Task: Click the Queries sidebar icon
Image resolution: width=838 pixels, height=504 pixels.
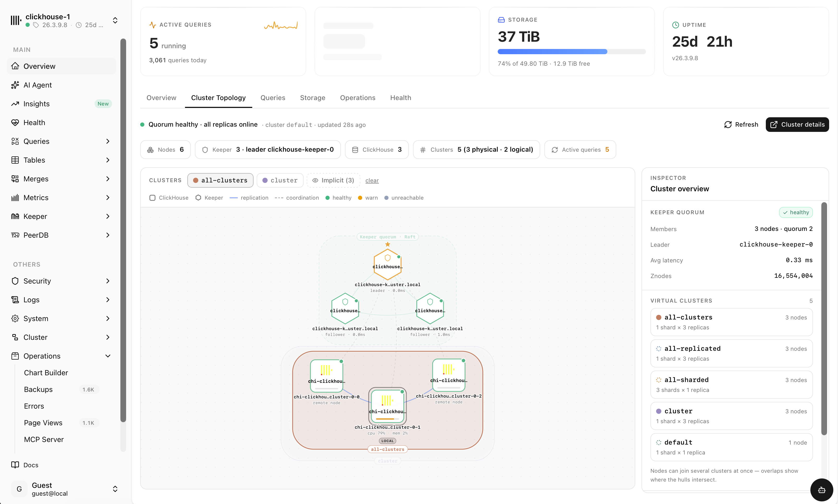Action: pyautogui.click(x=15, y=141)
